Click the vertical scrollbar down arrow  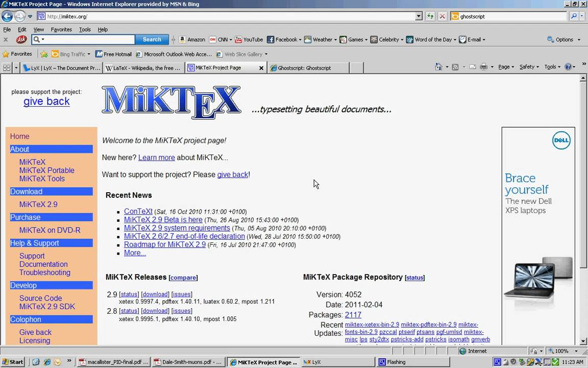pyautogui.click(x=583, y=341)
